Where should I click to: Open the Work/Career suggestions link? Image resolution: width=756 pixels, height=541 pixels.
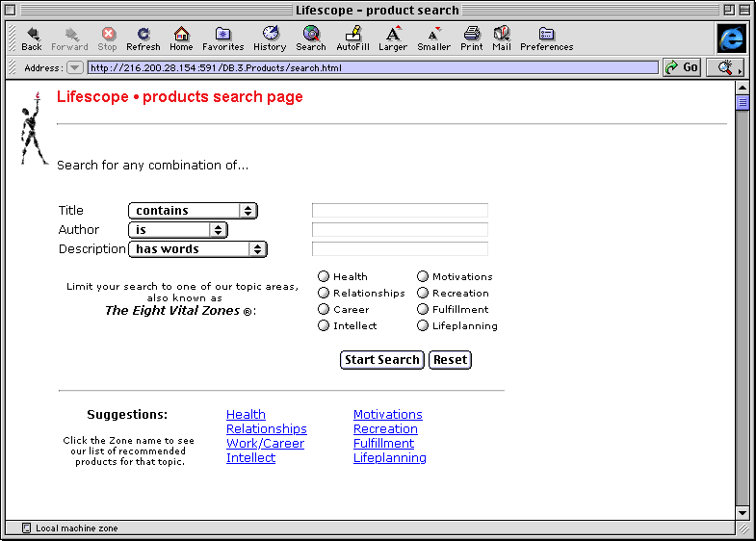tap(265, 443)
